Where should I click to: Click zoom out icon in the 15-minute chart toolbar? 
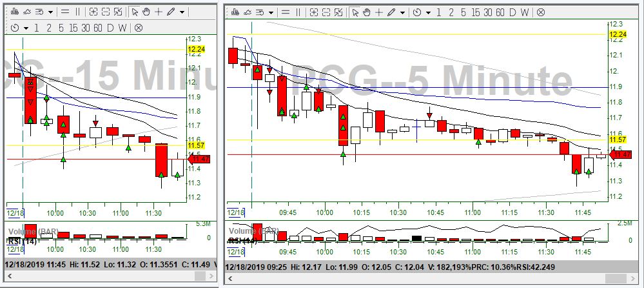(106, 12)
